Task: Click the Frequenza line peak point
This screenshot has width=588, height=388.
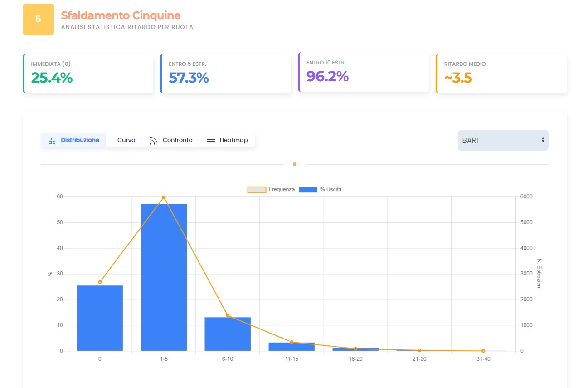Action: [164, 197]
